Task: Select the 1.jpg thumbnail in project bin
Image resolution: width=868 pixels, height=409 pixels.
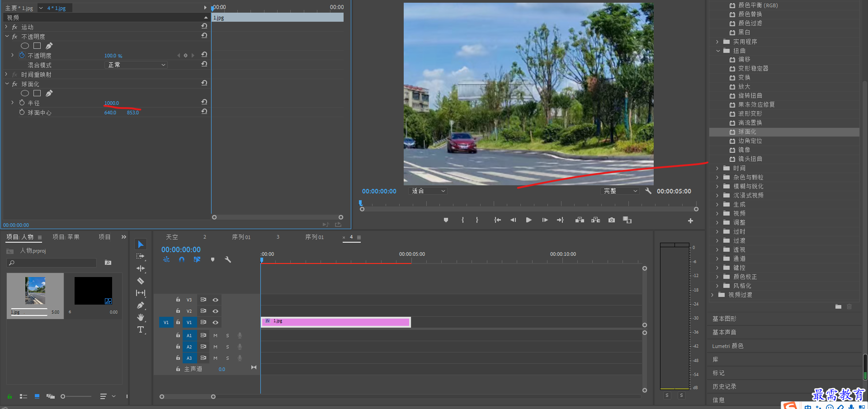Action: [35, 291]
